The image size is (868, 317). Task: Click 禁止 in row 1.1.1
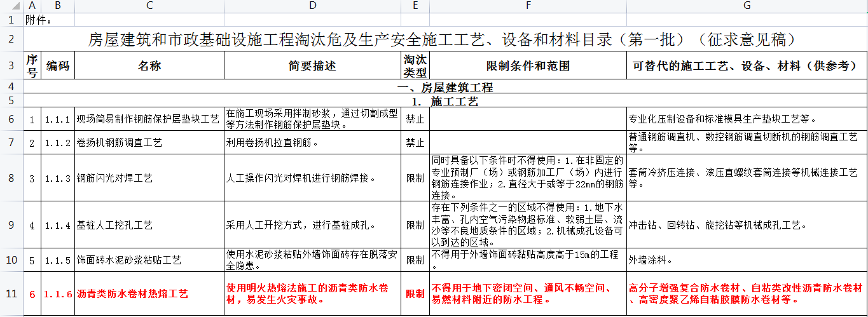click(x=415, y=119)
